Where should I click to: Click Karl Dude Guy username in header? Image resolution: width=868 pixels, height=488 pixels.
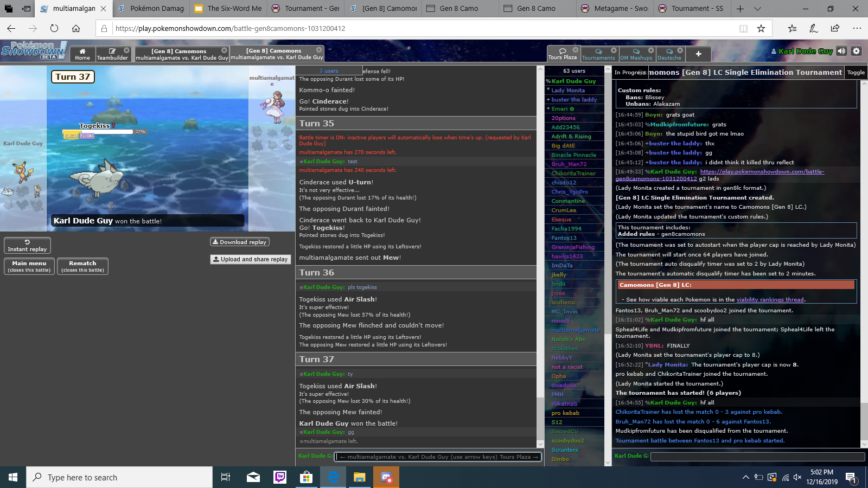(x=805, y=51)
